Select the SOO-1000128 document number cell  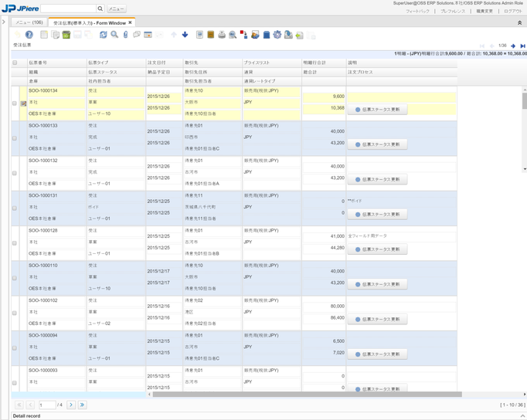point(56,231)
